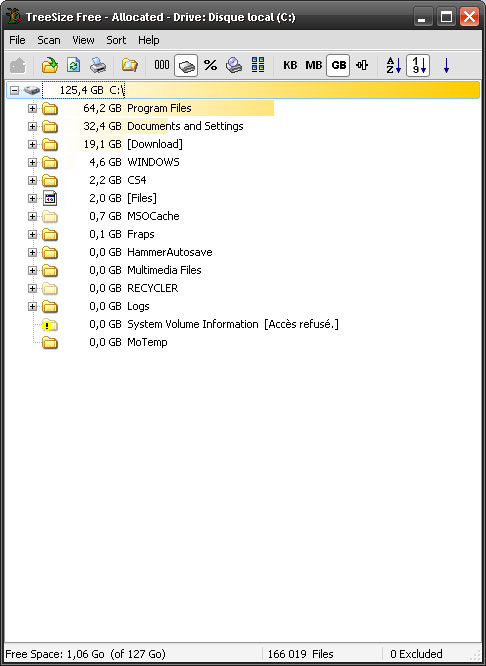Expand the Program Files folder
The height and width of the screenshot is (666, 486).
(x=32, y=108)
